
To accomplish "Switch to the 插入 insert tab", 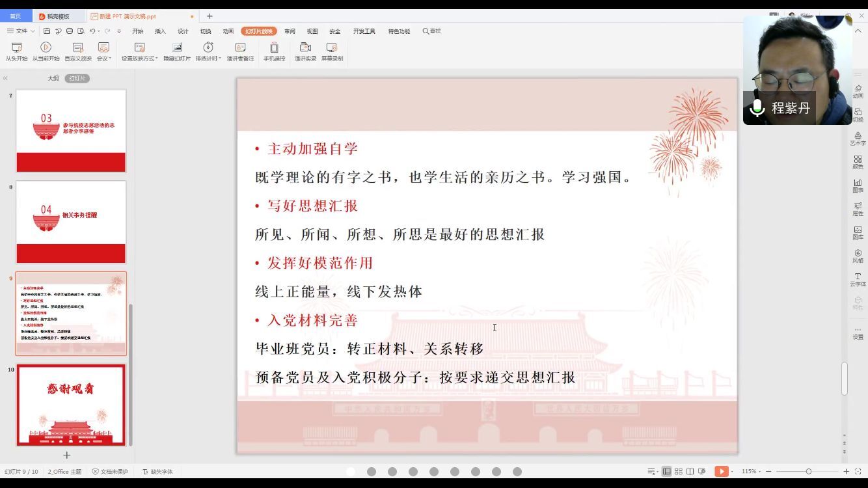I will (160, 31).
